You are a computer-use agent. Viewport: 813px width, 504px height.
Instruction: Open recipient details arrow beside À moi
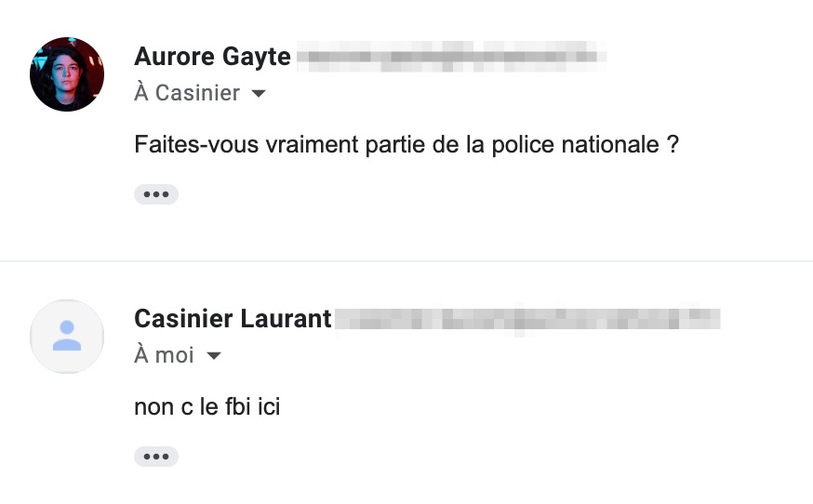tap(214, 356)
